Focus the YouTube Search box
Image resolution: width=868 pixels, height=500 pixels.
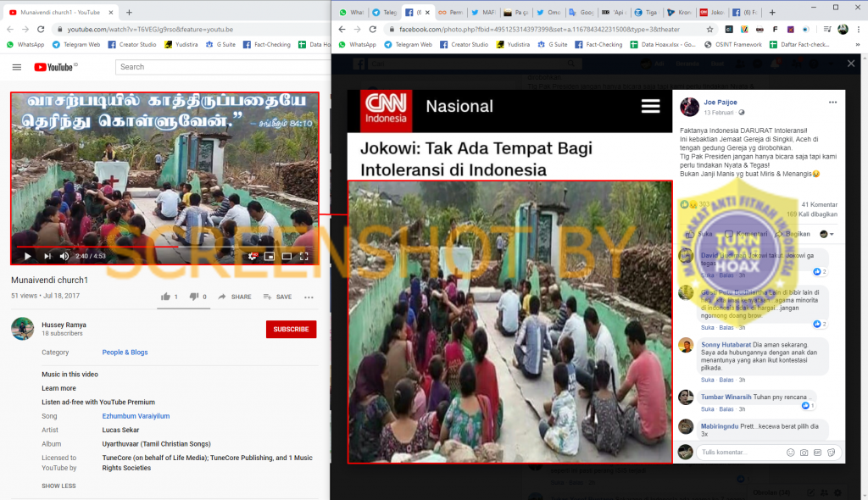pyautogui.click(x=223, y=67)
